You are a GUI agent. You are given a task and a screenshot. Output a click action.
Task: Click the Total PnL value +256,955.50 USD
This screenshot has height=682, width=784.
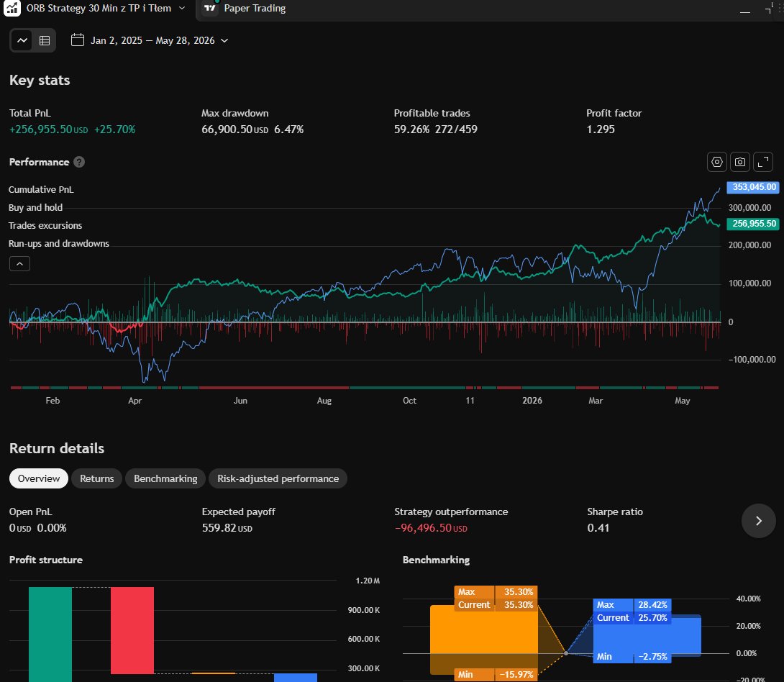pyautogui.click(x=48, y=129)
